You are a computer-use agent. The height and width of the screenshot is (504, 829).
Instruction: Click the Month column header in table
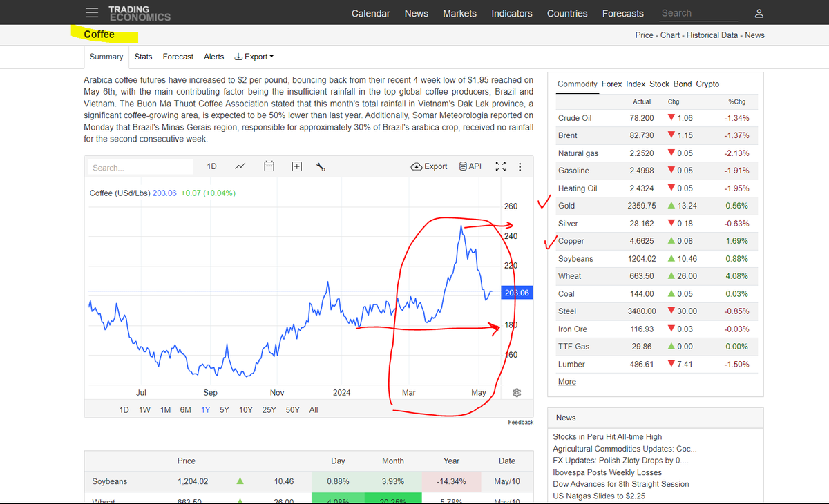pyautogui.click(x=393, y=461)
